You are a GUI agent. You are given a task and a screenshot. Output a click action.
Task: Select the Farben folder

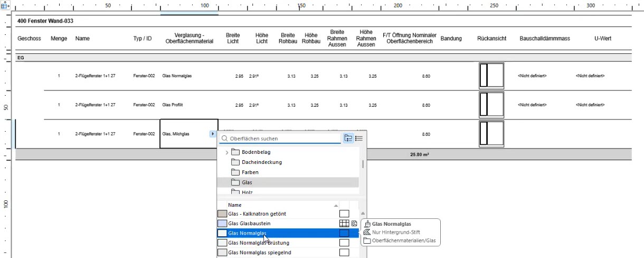(x=250, y=172)
